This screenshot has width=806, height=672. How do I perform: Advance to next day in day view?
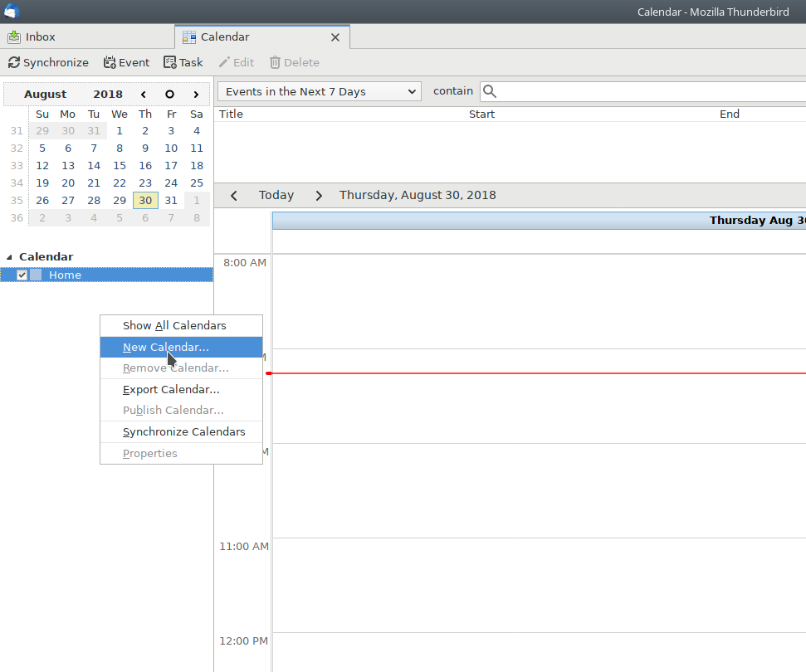tap(319, 196)
